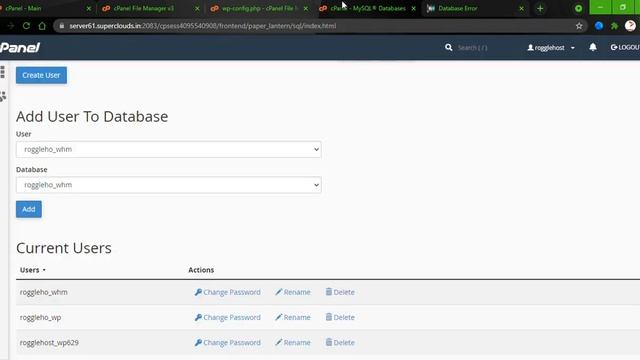Change Password for rogglehost_wp829
This screenshot has height=360, width=640.
click(227, 343)
